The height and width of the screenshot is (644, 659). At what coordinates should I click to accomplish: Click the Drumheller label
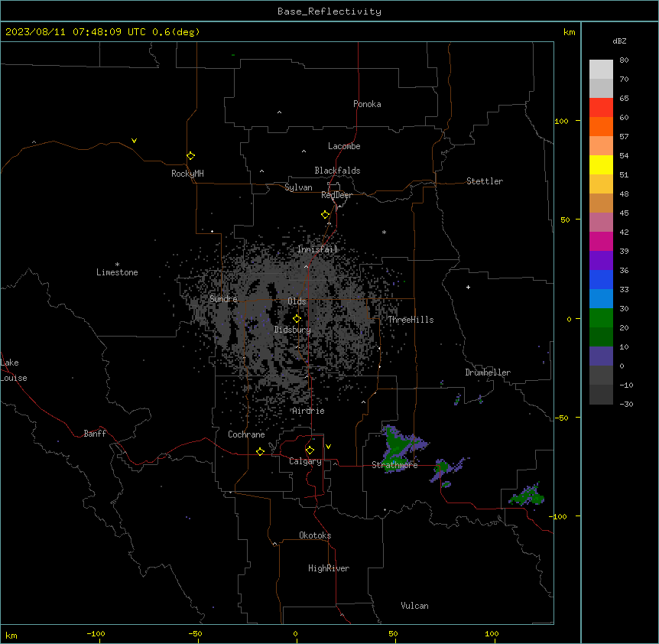[x=488, y=372]
